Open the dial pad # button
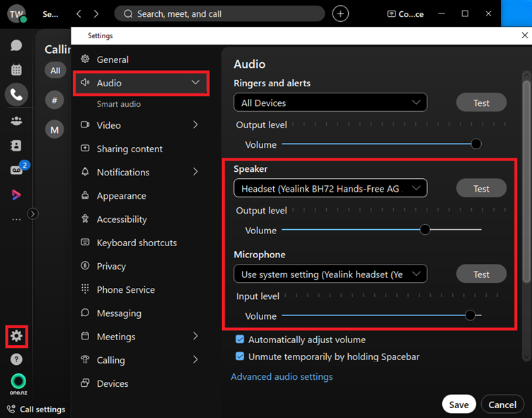Image resolution: width=532 pixels, height=418 pixels. coord(54,100)
